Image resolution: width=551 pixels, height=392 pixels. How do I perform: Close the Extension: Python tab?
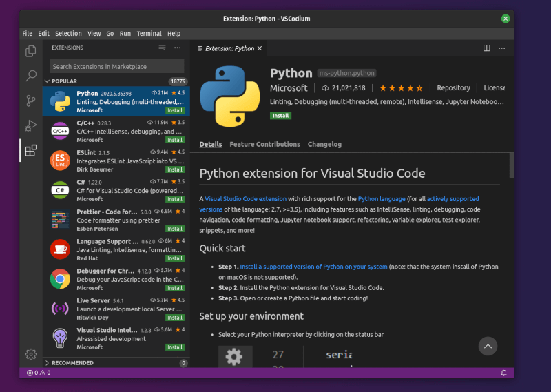click(x=260, y=48)
